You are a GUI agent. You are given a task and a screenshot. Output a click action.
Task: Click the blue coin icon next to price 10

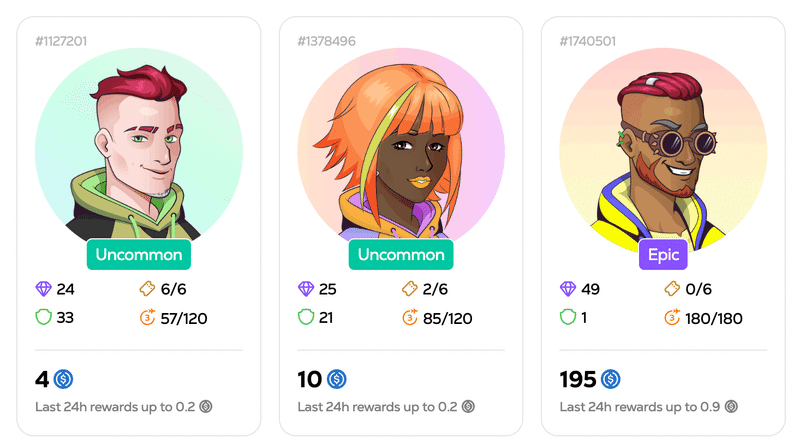337,379
